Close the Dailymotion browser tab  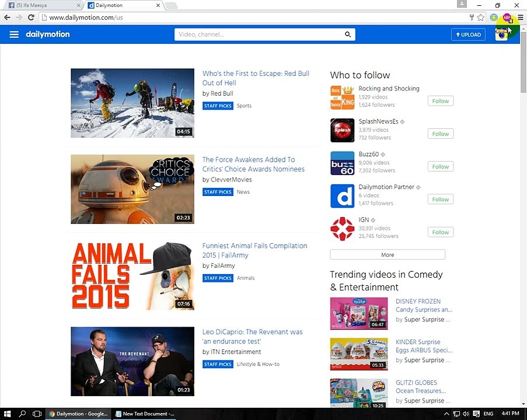[x=158, y=5]
